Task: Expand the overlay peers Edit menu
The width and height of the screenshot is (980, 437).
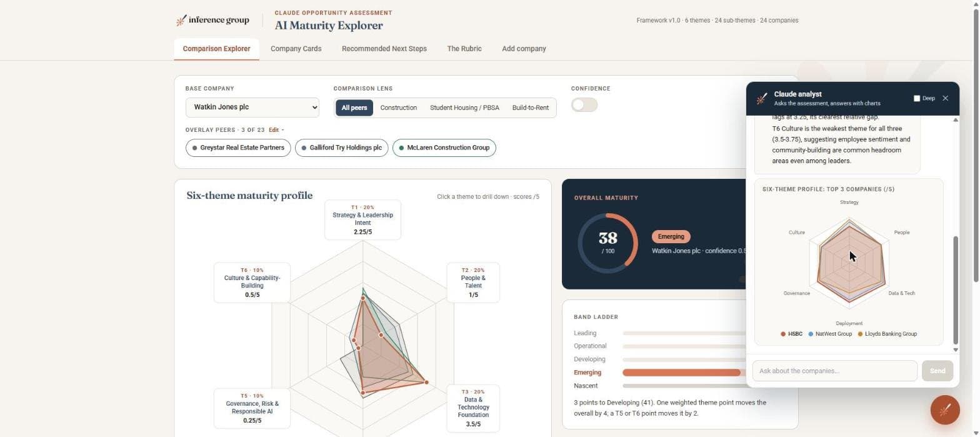Action: (x=276, y=130)
